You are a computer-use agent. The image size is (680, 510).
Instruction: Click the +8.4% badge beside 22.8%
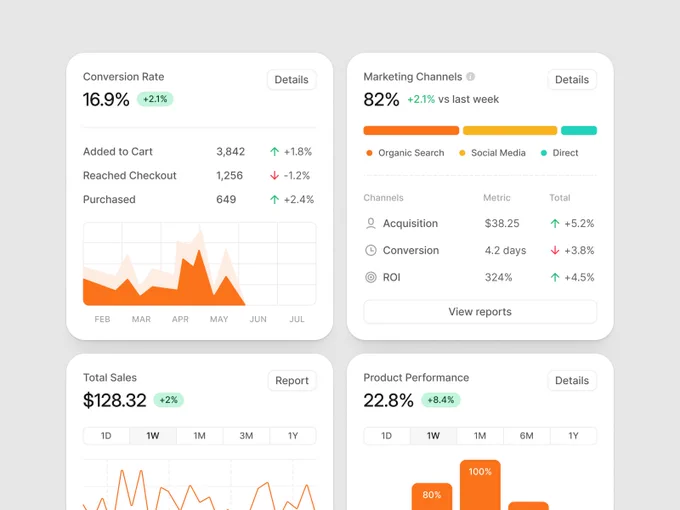[441, 400]
